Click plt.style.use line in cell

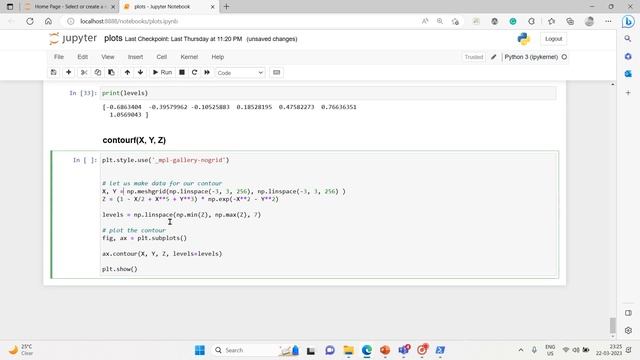coord(165,160)
